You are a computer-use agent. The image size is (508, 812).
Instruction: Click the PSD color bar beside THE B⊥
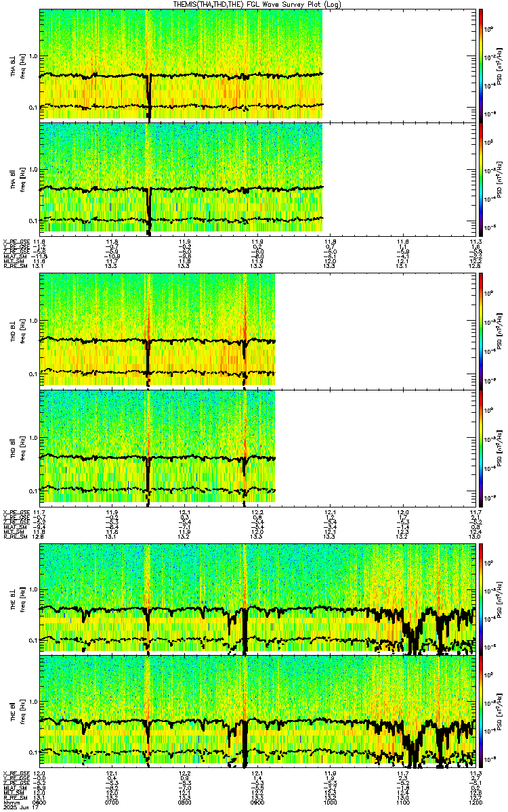tap(481, 599)
